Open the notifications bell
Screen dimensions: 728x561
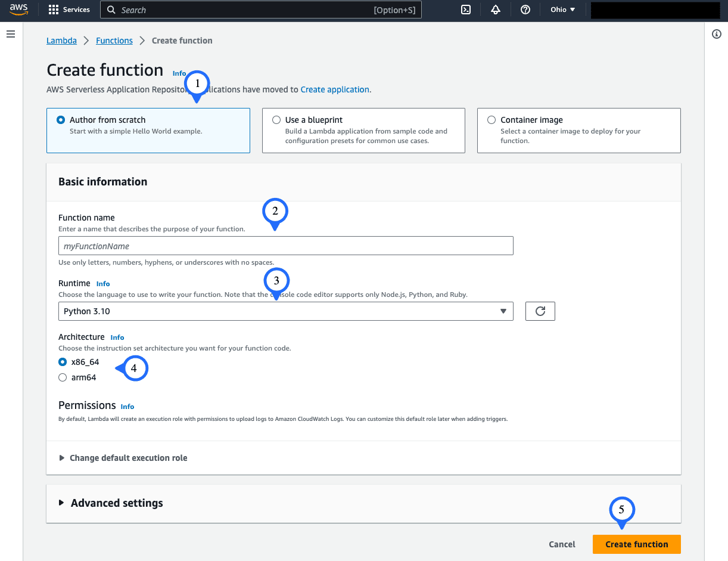[496, 10]
